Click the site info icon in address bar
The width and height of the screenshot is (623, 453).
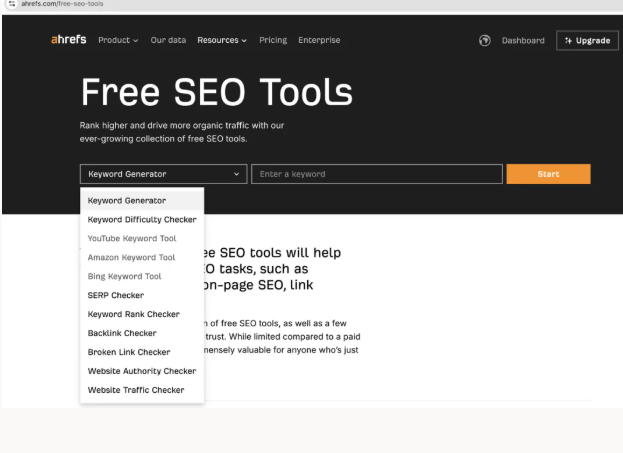coord(12,4)
